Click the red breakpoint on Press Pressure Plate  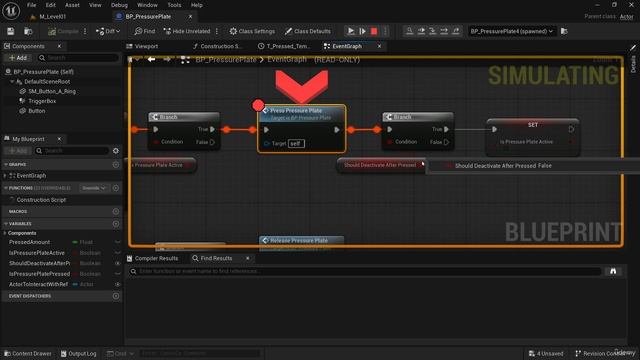pos(258,105)
